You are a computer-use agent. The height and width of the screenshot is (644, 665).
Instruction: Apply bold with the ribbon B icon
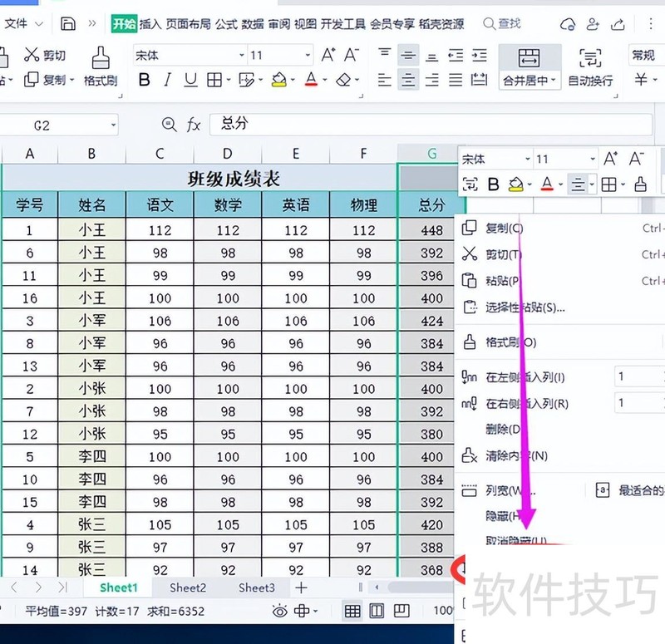point(145,81)
